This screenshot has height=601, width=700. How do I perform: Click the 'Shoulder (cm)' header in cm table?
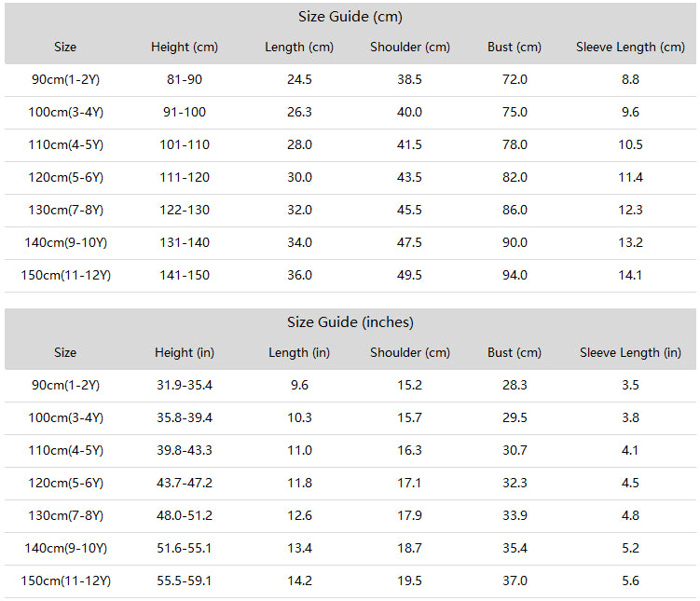pos(410,47)
